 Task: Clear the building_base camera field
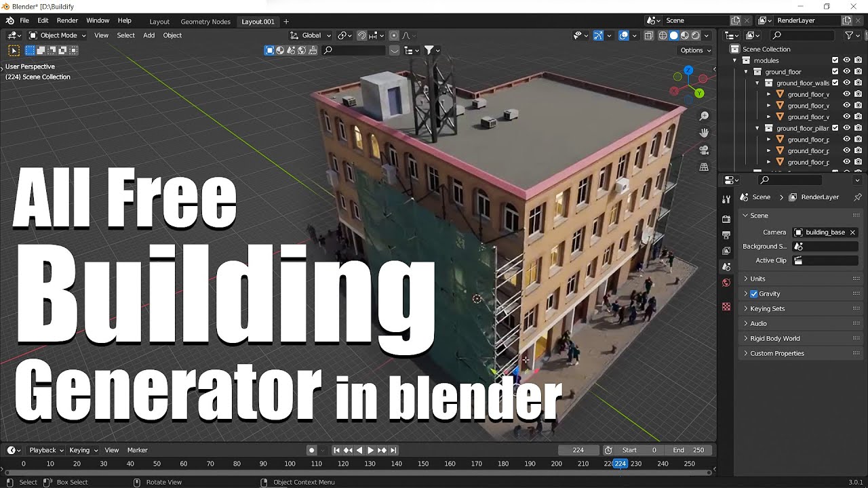point(852,232)
